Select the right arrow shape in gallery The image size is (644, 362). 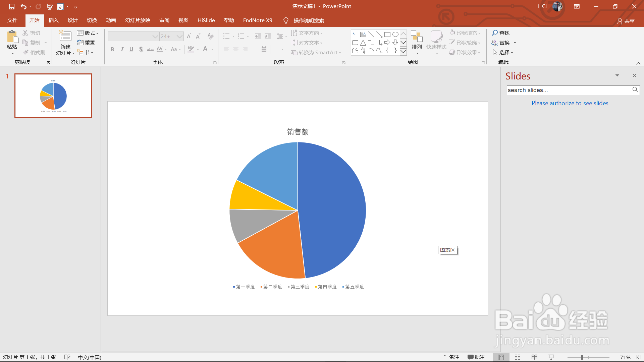(387, 43)
